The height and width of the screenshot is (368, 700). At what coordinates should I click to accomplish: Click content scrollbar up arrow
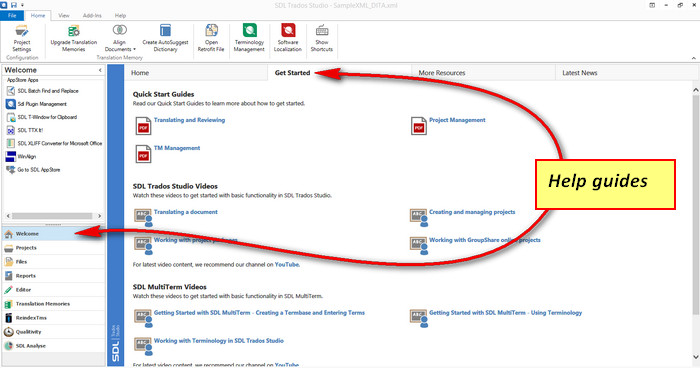click(x=695, y=90)
